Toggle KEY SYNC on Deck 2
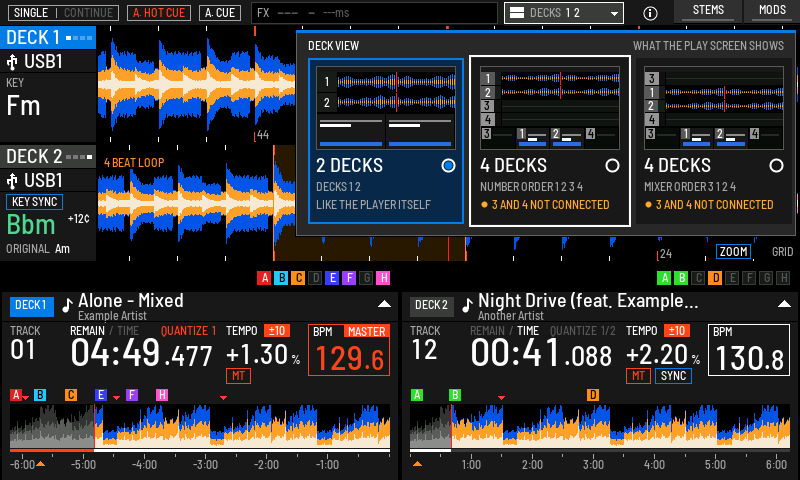 coord(34,202)
